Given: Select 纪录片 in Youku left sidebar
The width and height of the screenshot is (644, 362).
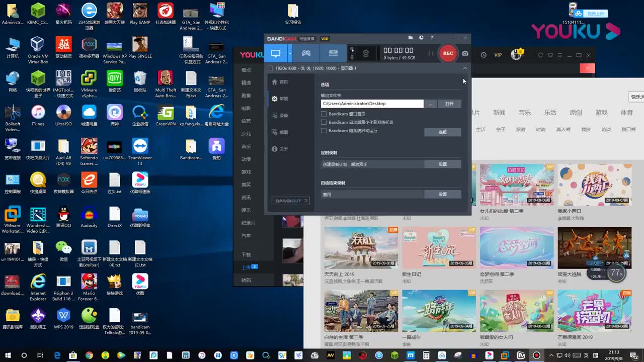Looking at the screenshot, I should 248,223.
